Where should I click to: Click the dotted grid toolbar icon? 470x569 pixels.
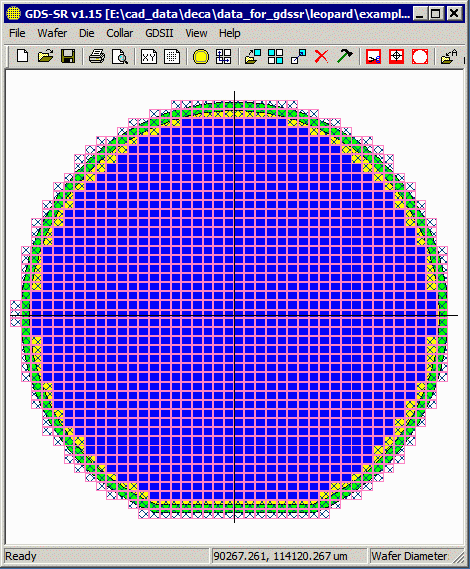coord(172,57)
